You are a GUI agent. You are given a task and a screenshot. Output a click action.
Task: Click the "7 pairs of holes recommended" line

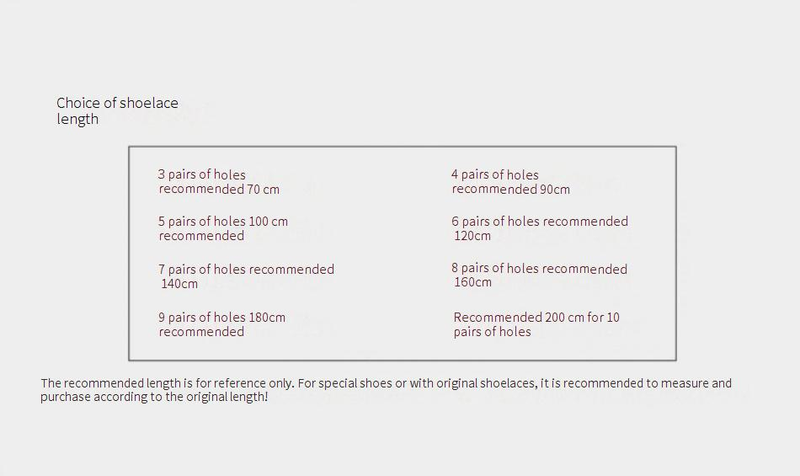point(246,269)
